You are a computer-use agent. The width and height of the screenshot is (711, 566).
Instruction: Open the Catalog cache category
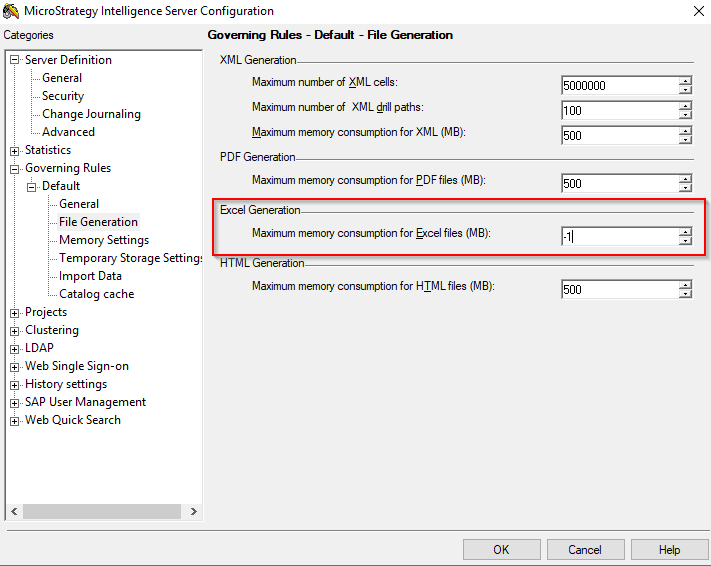tap(96, 294)
